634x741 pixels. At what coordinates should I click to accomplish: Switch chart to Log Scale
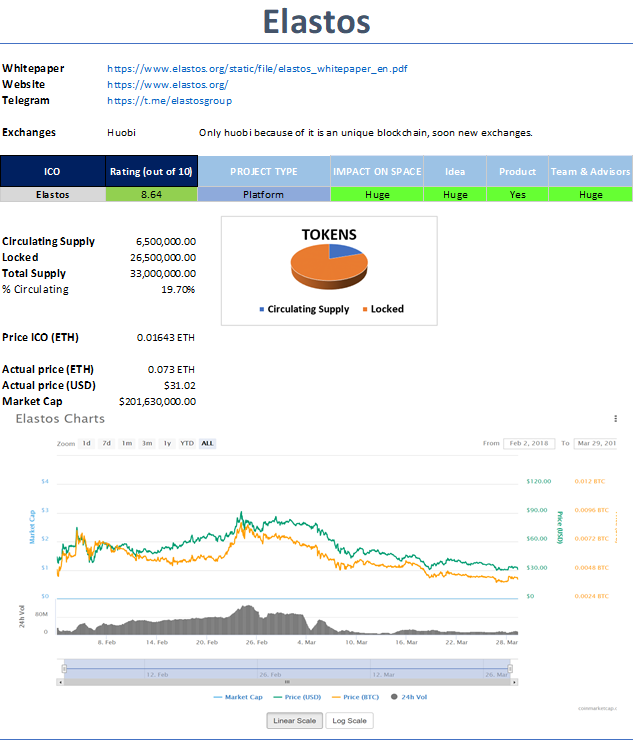(x=350, y=721)
